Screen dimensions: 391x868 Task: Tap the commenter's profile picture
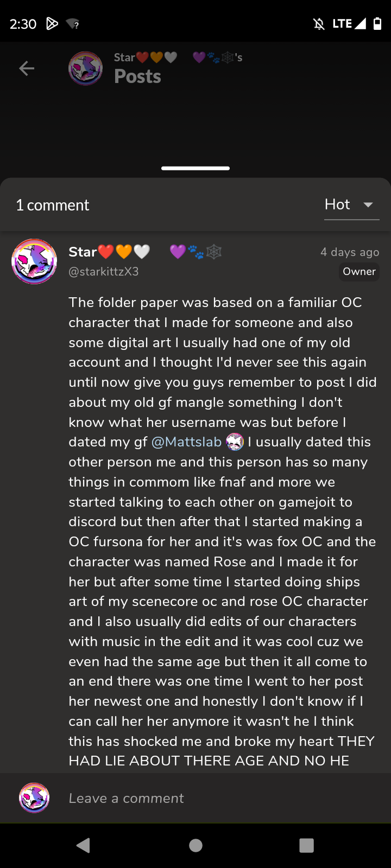[34, 261]
